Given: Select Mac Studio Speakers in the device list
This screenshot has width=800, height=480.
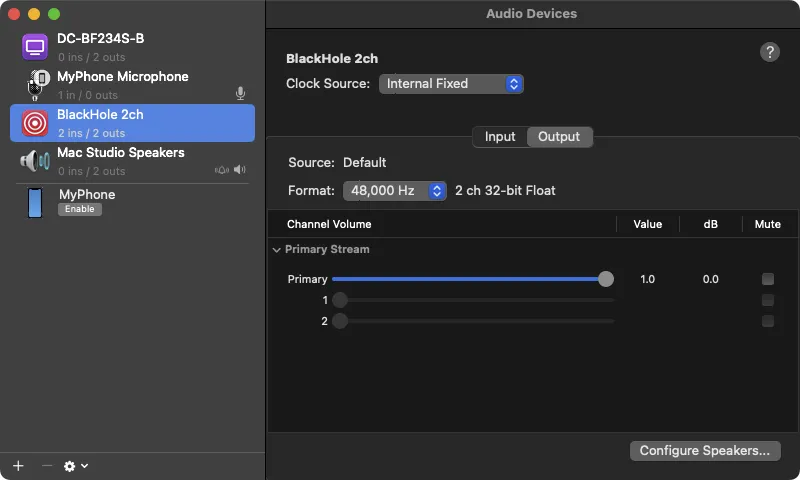Looking at the screenshot, I should point(132,161).
